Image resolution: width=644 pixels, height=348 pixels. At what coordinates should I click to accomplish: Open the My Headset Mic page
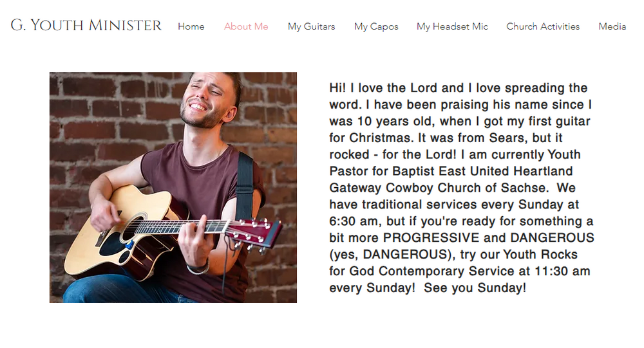452,26
